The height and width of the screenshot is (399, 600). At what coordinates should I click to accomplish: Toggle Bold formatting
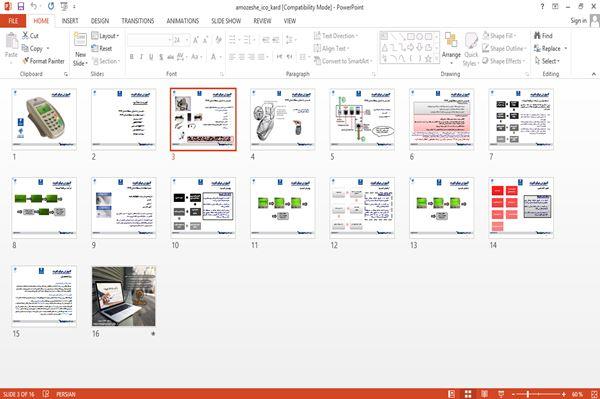tap(132, 57)
